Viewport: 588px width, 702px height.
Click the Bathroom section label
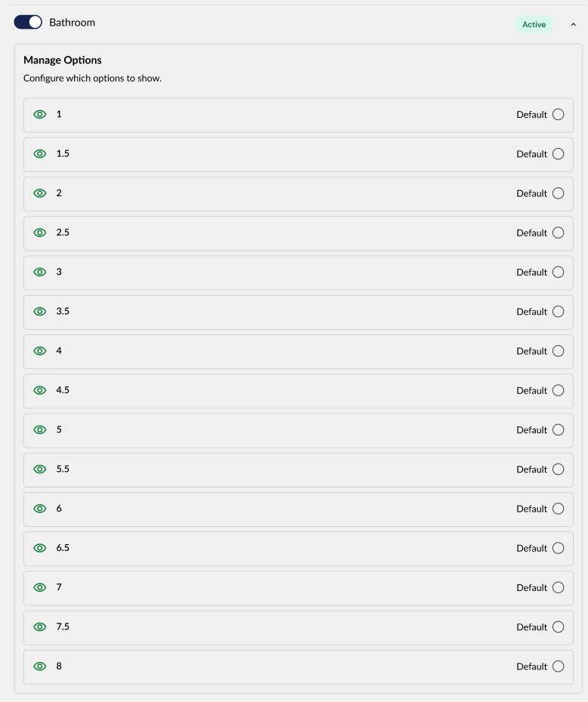coord(72,23)
